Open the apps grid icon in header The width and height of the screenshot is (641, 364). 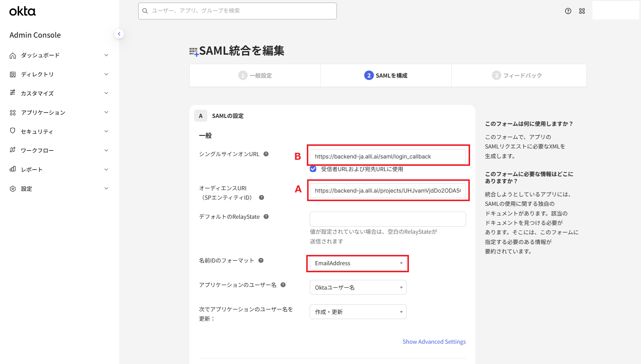pos(582,11)
